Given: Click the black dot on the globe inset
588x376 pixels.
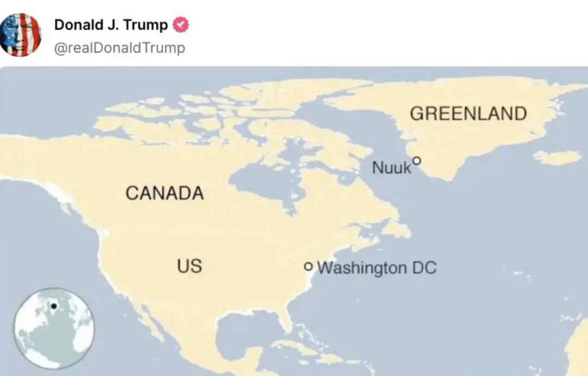Looking at the screenshot, I should [53, 306].
